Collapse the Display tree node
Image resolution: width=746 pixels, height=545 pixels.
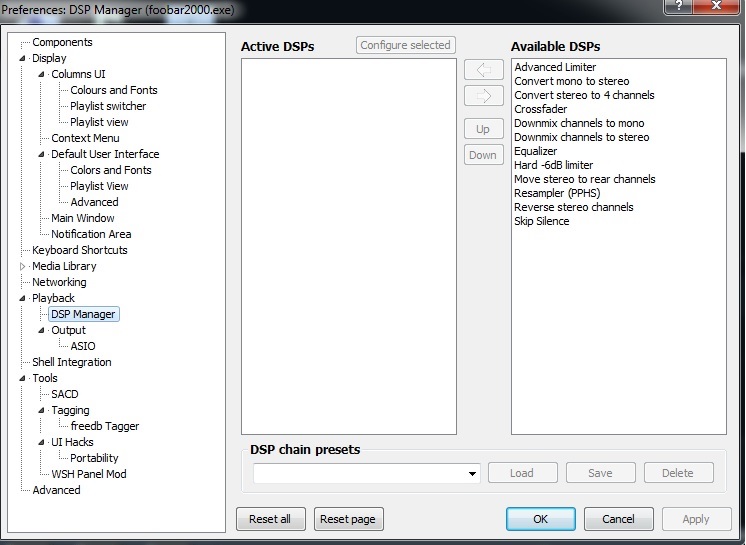tap(23, 58)
